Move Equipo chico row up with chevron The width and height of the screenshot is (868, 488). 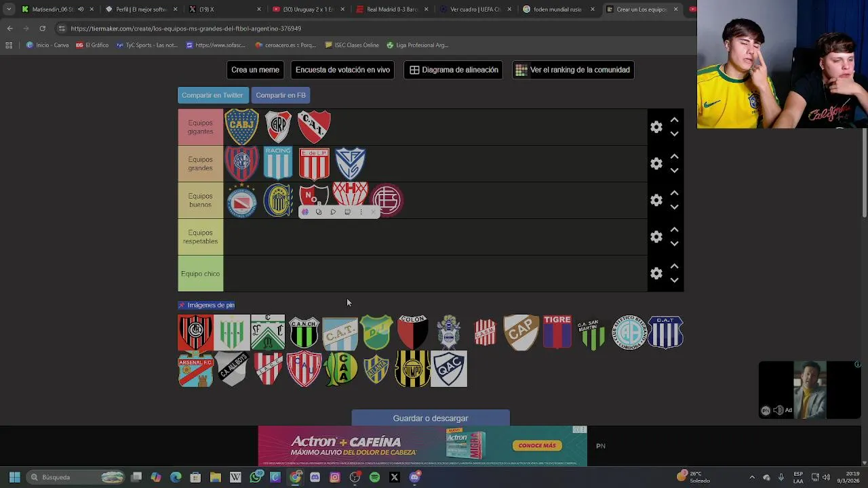pyautogui.click(x=674, y=266)
